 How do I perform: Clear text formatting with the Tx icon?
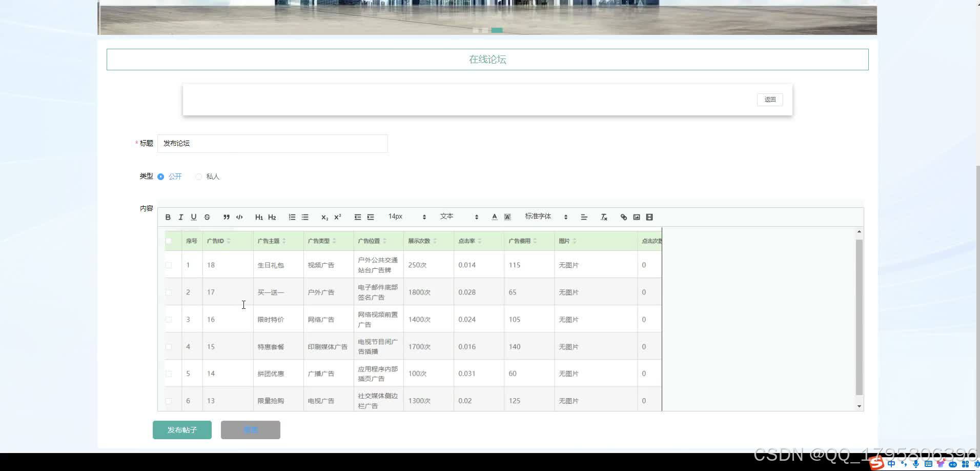pos(604,217)
